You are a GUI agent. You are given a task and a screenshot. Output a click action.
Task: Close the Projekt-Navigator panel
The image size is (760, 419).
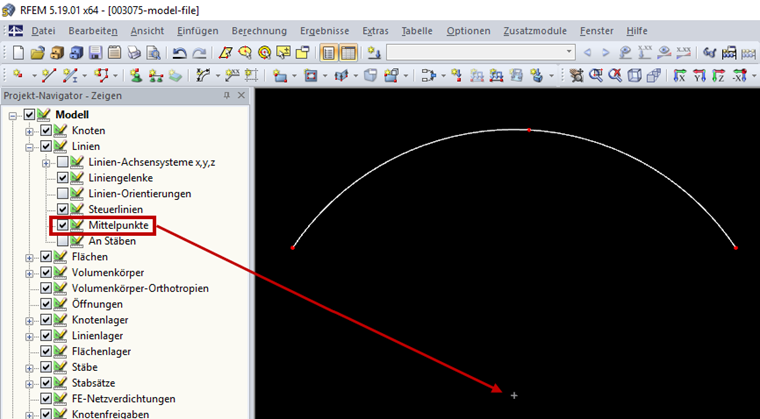(x=241, y=96)
